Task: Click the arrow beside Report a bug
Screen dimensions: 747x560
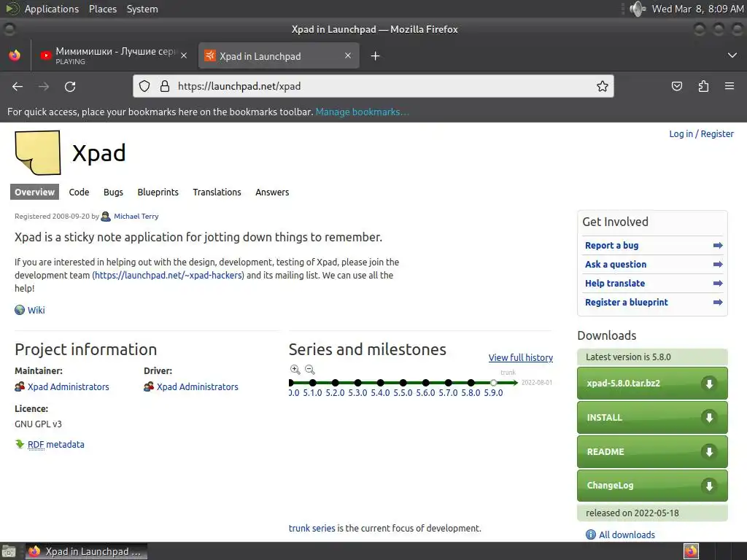Action: tap(718, 246)
